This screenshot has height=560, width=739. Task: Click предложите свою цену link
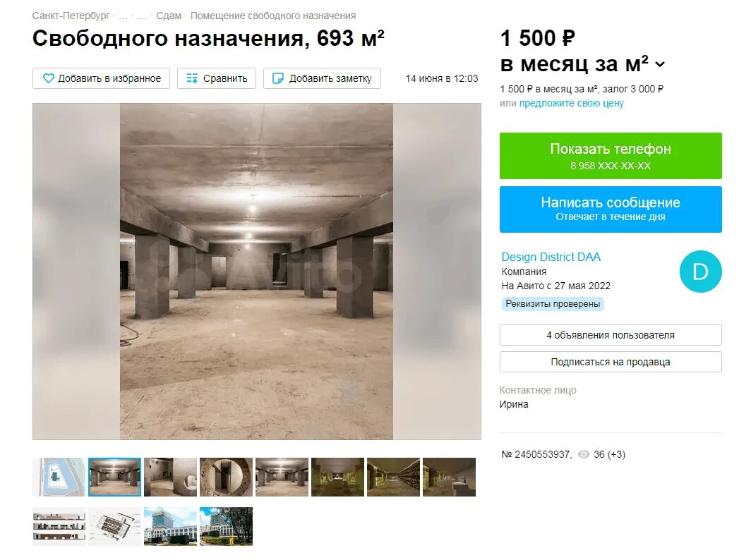pyautogui.click(x=571, y=103)
